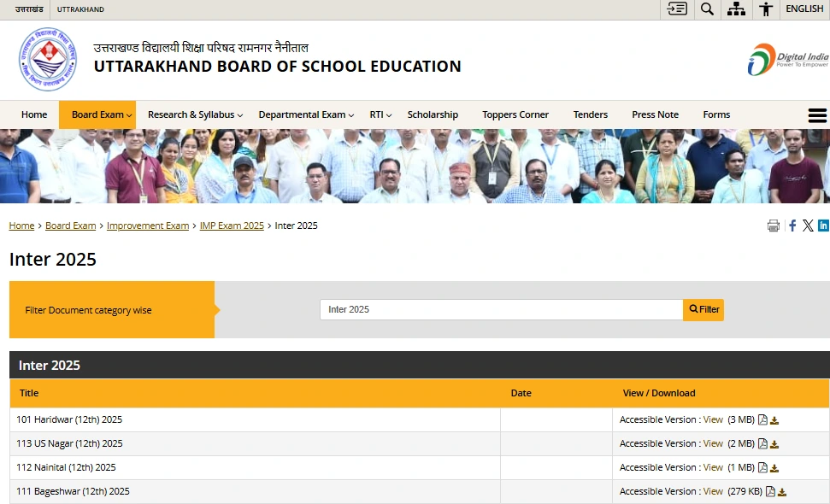
Task: Open the hamburger menu
Action: (817, 114)
